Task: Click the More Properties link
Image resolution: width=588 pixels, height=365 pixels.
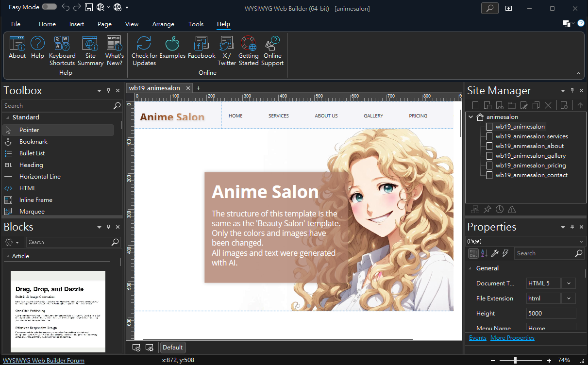Action: [x=512, y=338]
